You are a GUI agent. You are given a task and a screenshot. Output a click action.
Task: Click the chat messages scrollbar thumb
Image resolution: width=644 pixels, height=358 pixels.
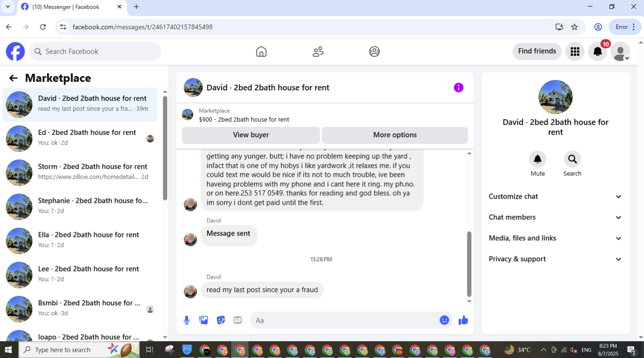(469, 264)
